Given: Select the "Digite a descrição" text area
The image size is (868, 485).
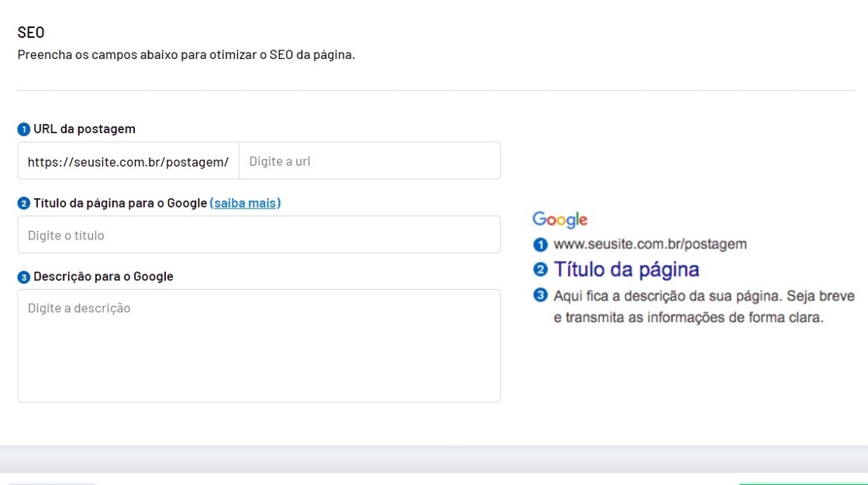Looking at the screenshot, I should 258,346.
